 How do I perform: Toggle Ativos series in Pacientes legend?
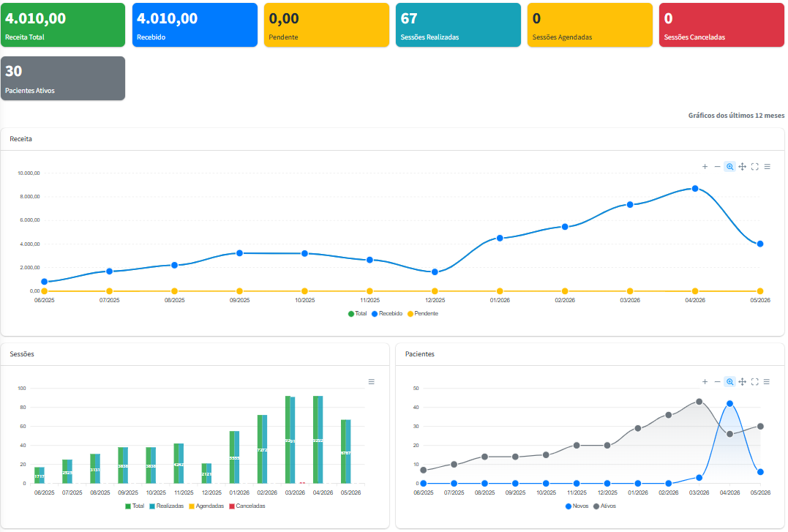(604, 506)
